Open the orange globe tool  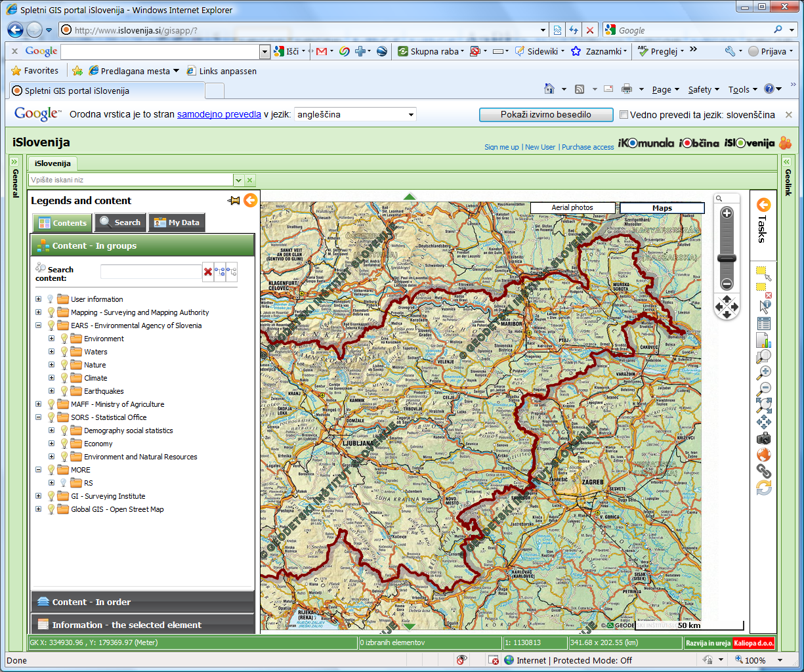[763, 455]
